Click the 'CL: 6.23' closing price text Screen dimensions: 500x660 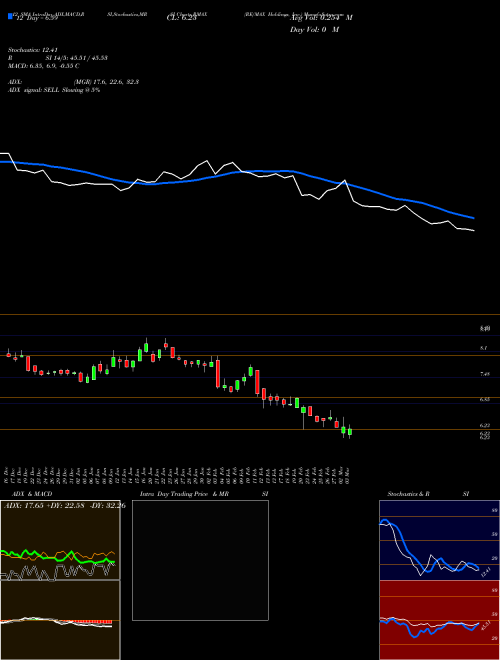click(x=181, y=18)
